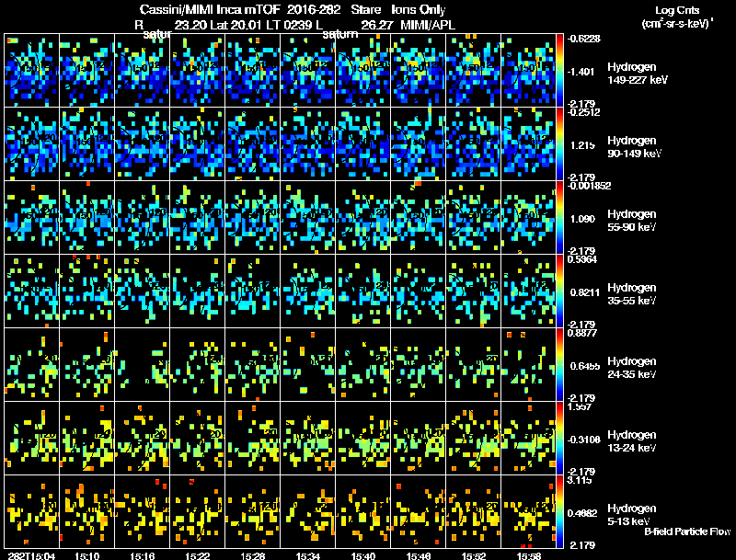
Task: Select the Hydrogen 55-90 keV row label
Action: [632, 221]
